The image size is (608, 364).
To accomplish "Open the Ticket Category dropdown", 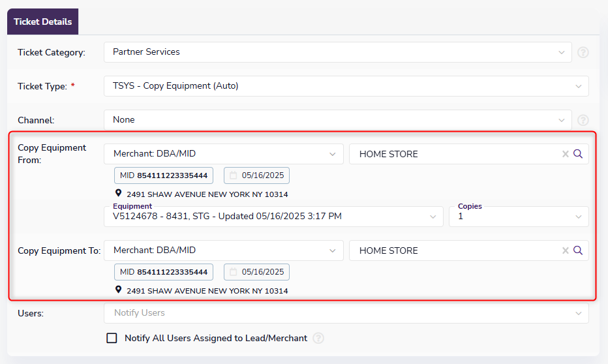I will tap(337, 52).
